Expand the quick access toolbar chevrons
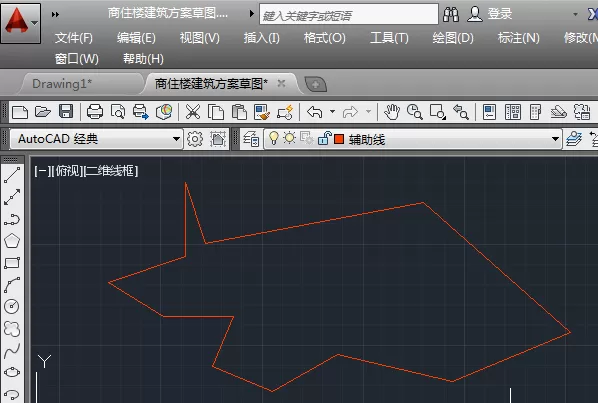 point(55,14)
